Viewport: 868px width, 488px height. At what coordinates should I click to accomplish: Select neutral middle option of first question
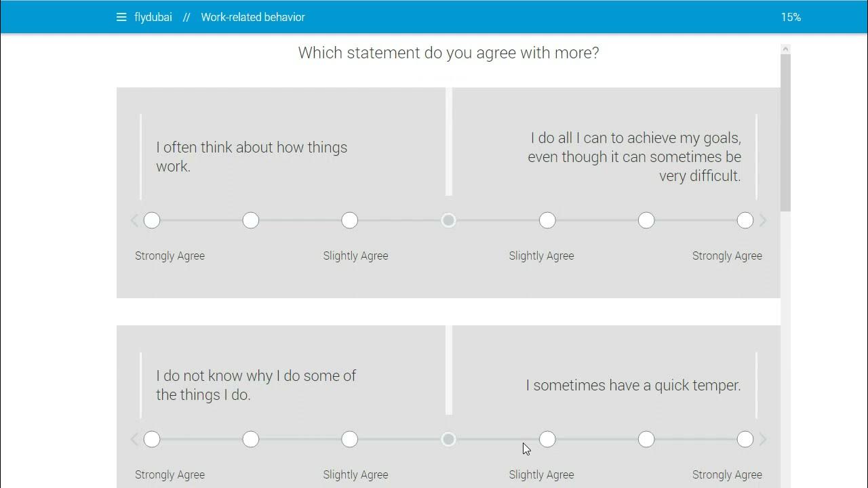point(448,220)
